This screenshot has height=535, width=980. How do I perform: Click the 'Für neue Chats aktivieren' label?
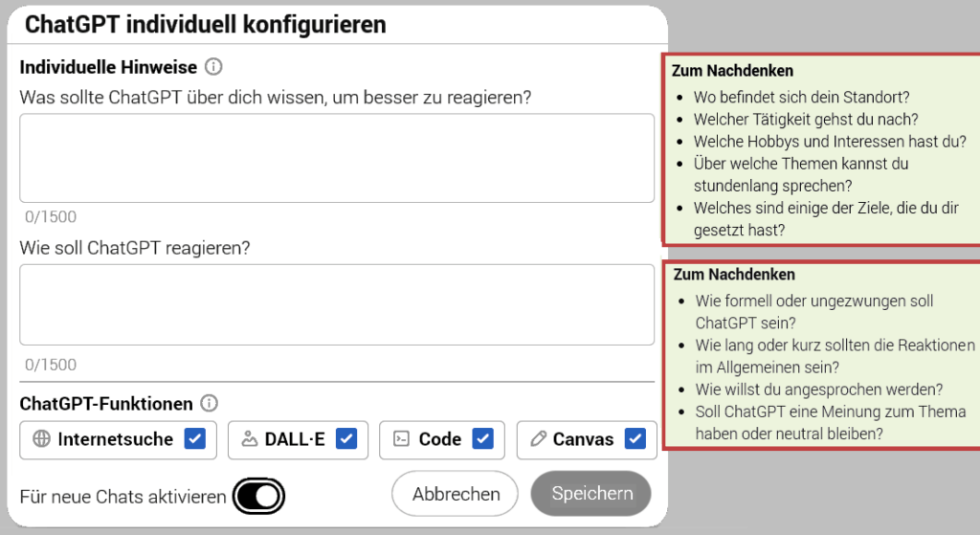point(122,497)
